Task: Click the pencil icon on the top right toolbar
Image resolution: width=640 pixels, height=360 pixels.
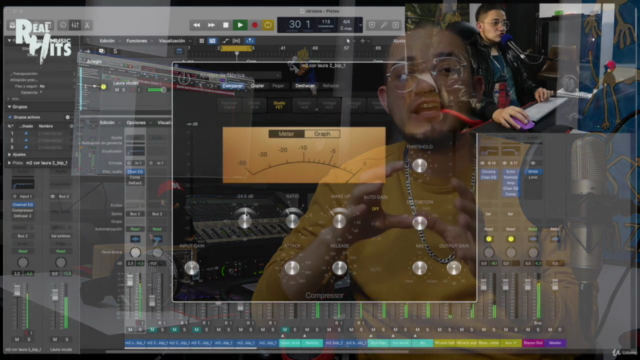Action: point(384,25)
